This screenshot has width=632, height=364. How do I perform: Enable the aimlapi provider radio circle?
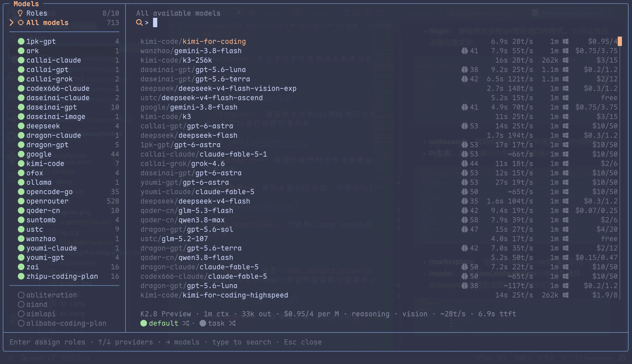pyautogui.click(x=21, y=314)
